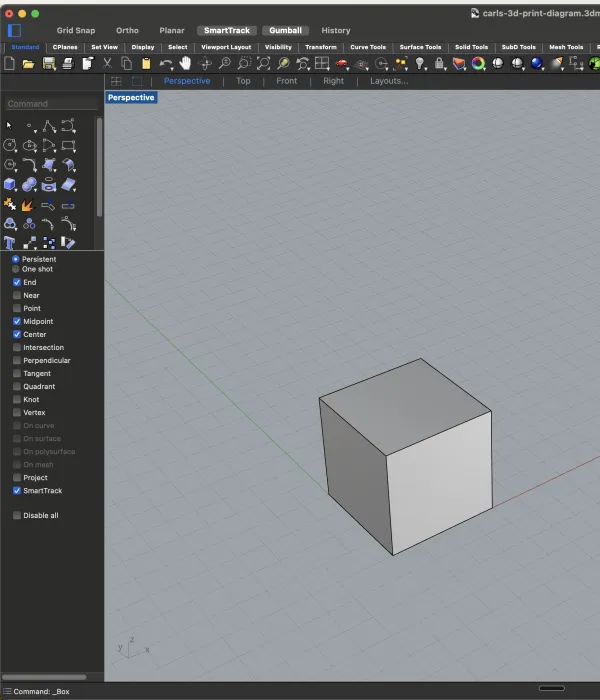Select the Text Object T tool
The width and height of the screenshot is (600, 700).
tap(9, 243)
